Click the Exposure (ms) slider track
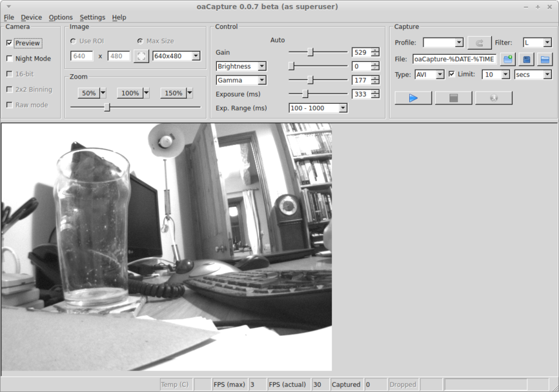559x392 pixels. (318, 94)
